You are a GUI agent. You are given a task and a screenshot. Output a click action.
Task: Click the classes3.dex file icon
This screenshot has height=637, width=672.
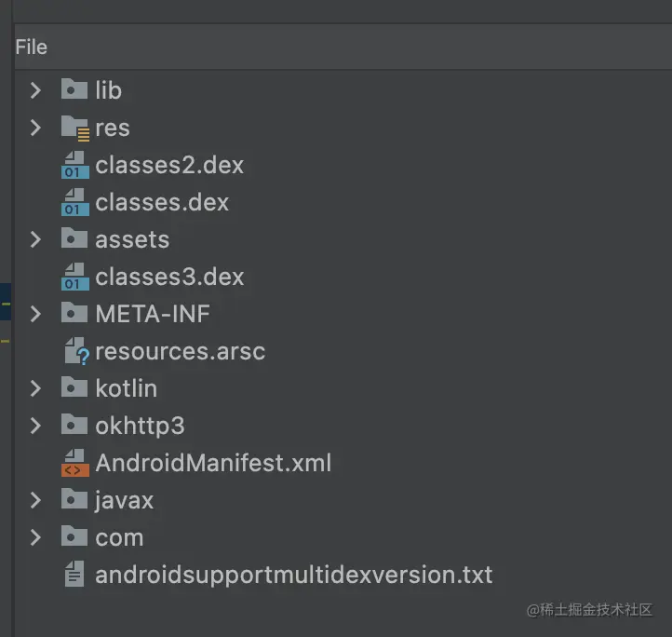pos(75,277)
